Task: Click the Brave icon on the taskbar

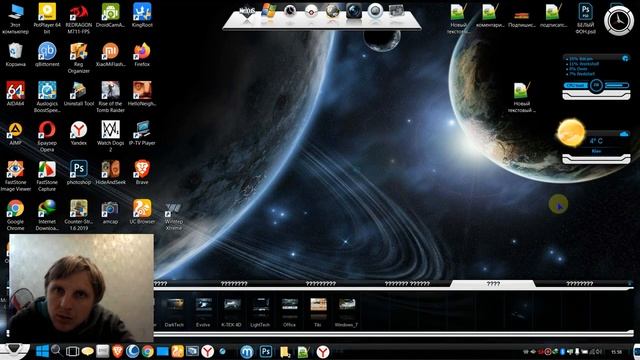Action: click(x=118, y=351)
